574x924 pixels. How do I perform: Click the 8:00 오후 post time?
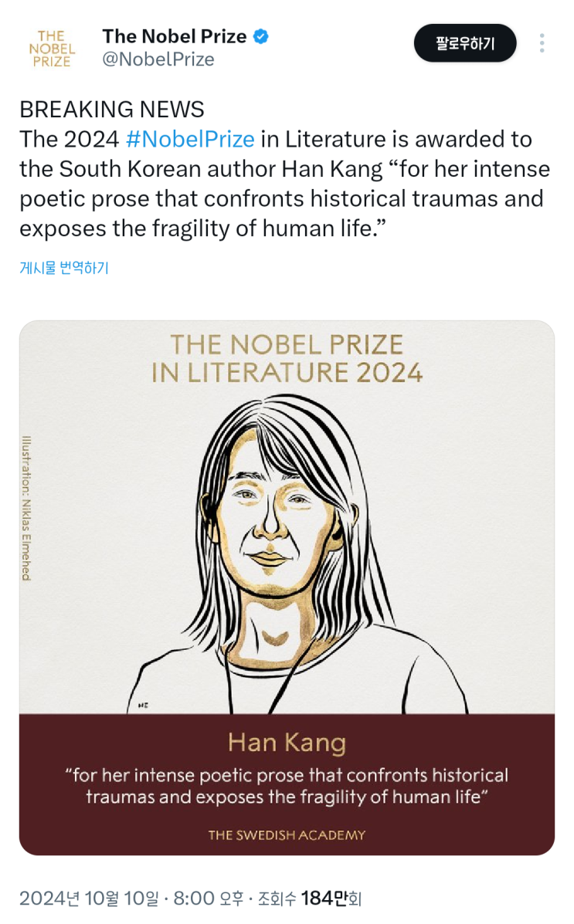pos(209,899)
